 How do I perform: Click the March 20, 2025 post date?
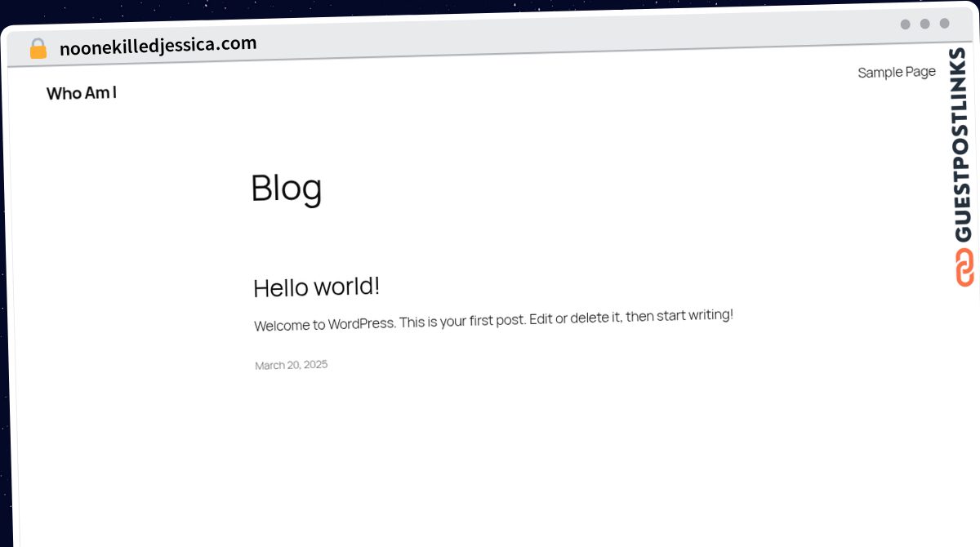click(x=292, y=365)
